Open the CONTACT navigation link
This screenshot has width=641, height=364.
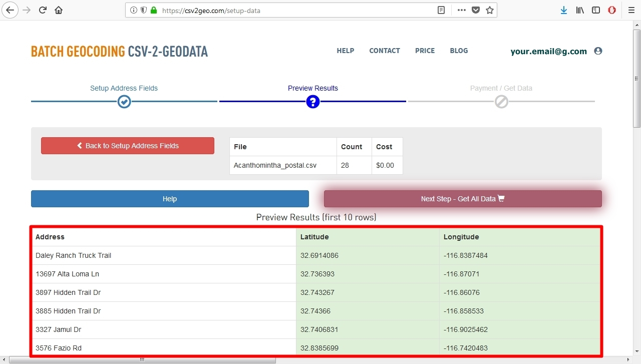point(385,51)
